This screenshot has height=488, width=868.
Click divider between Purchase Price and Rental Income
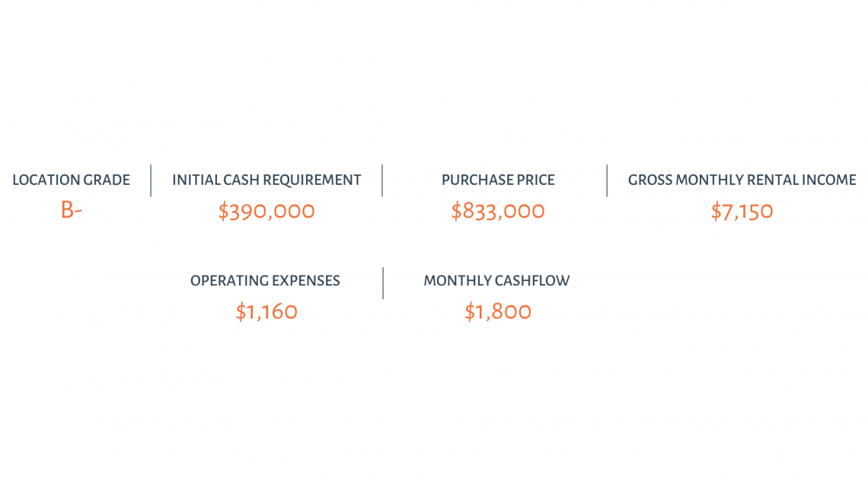(607, 180)
